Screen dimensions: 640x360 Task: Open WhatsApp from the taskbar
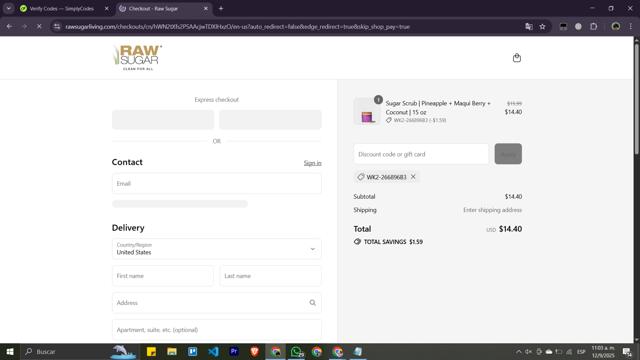coord(297,351)
